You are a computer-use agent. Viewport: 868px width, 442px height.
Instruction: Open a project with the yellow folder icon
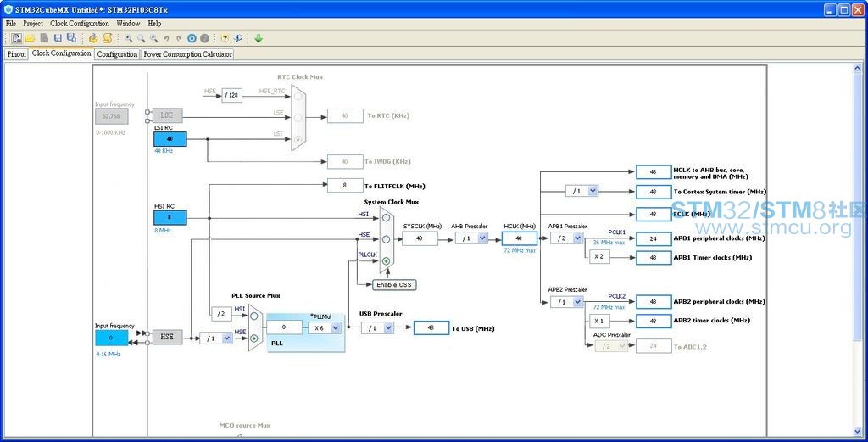30,38
